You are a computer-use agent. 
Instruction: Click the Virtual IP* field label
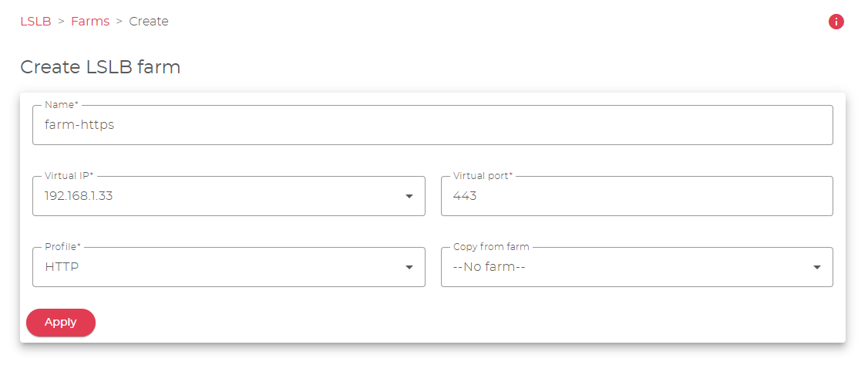pyautogui.click(x=69, y=175)
